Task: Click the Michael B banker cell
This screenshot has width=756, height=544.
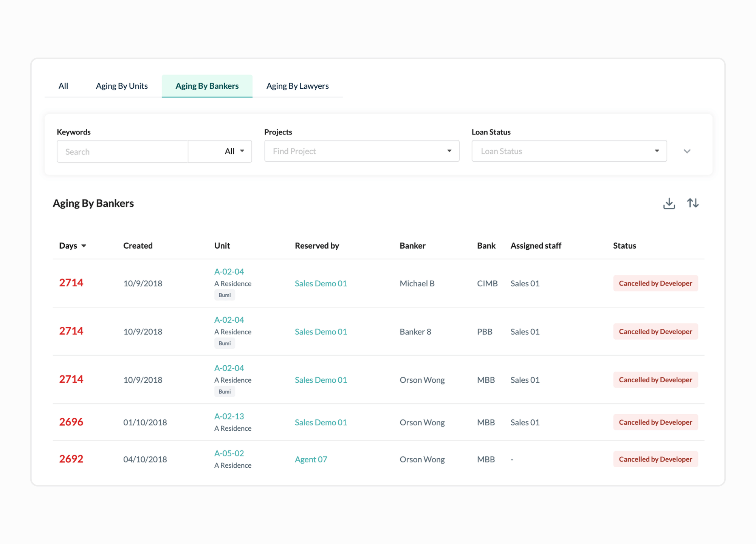Action: tap(417, 283)
